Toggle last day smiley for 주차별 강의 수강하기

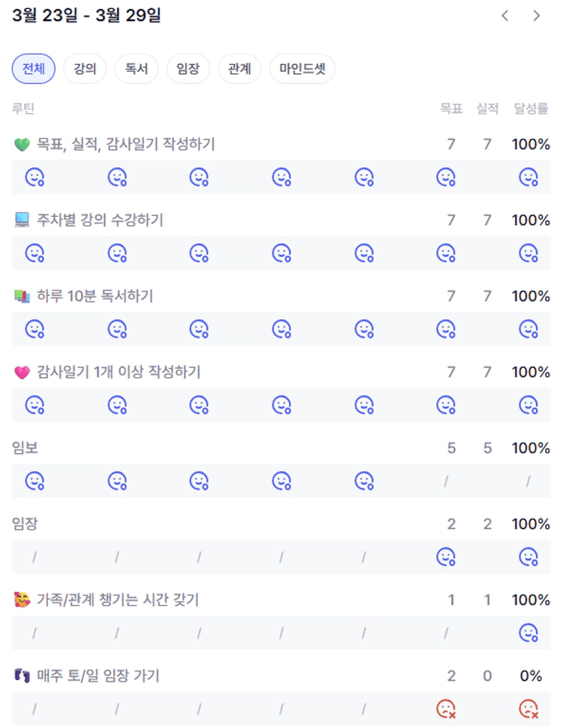[x=528, y=253]
